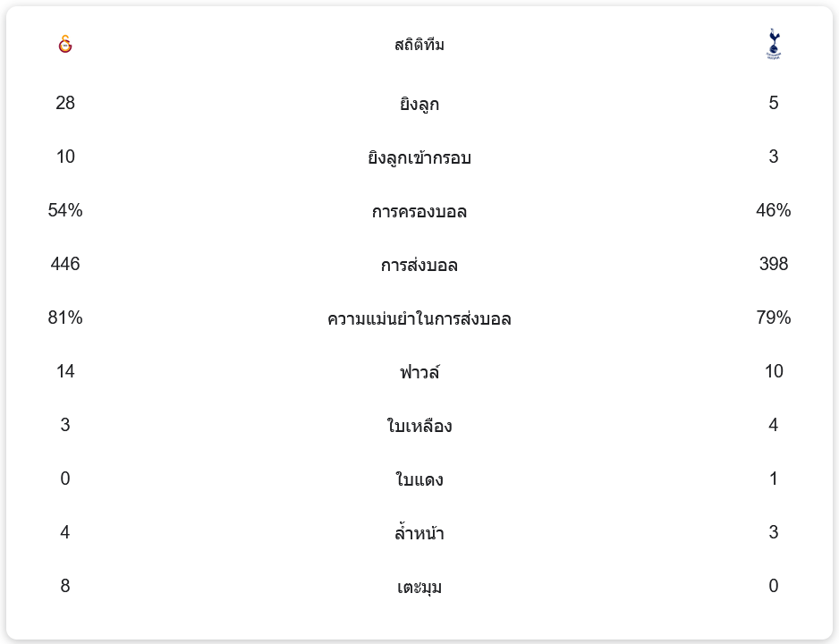Select Tottenham's 46% possession value
Viewport: 839px width, 644px height.
point(773,210)
